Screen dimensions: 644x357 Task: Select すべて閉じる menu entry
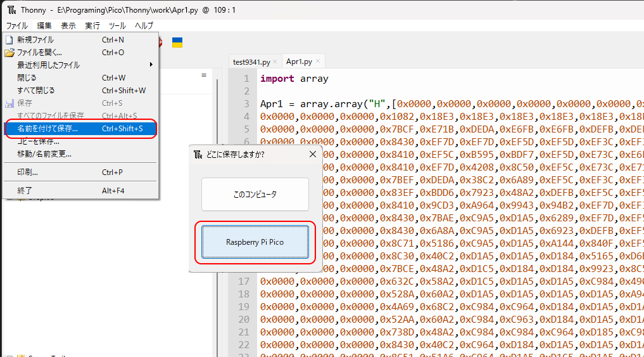[x=80, y=91]
